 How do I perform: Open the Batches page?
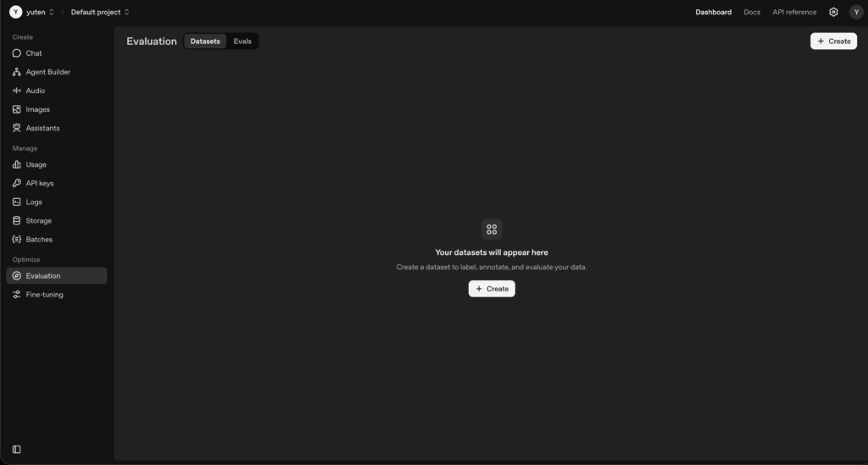coord(39,239)
